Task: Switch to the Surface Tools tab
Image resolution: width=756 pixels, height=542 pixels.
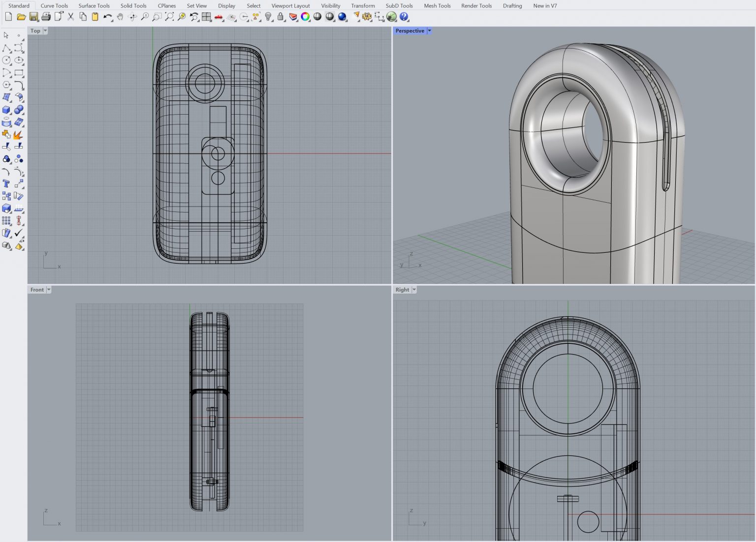Action: pyautogui.click(x=94, y=5)
